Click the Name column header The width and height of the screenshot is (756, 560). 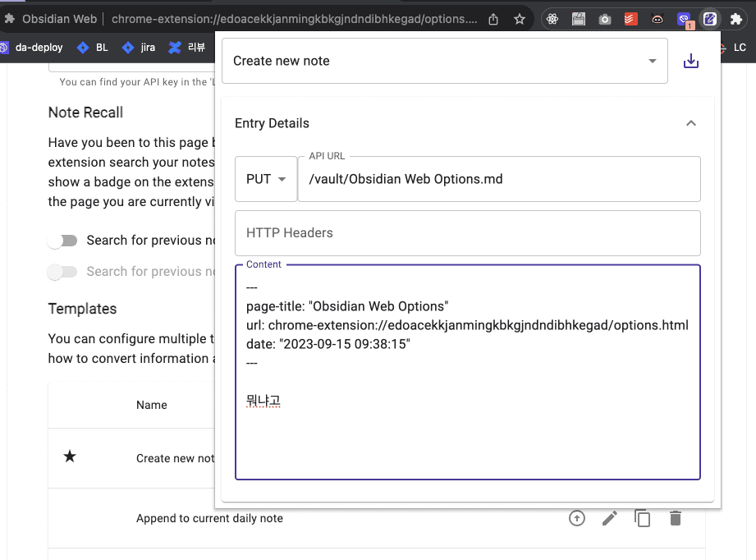point(152,405)
